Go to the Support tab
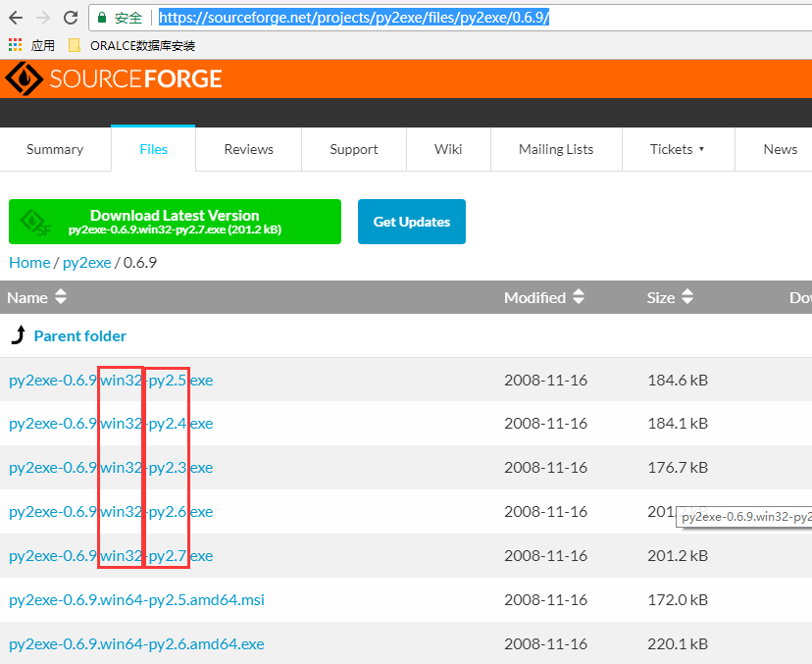Image resolution: width=812 pixels, height=664 pixels. [x=354, y=149]
